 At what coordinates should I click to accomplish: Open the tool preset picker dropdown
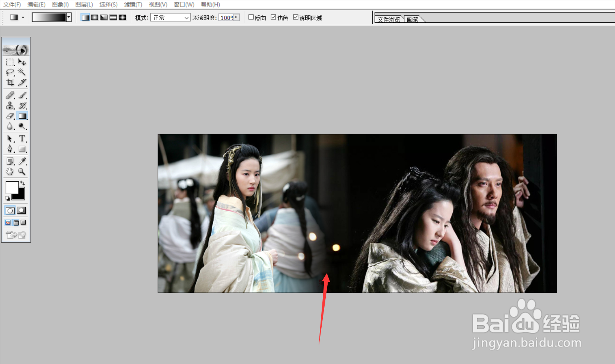(23, 17)
